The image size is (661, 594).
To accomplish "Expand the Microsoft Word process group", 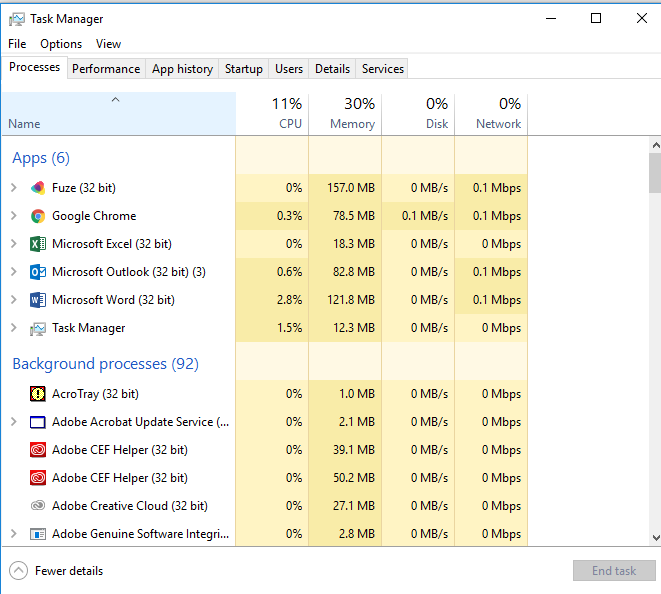I will click(x=13, y=300).
